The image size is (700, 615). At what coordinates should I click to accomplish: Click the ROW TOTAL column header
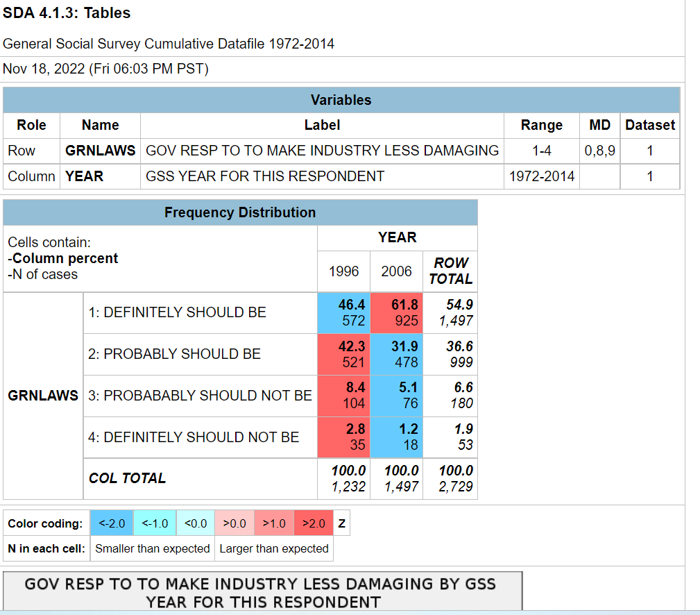click(450, 271)
